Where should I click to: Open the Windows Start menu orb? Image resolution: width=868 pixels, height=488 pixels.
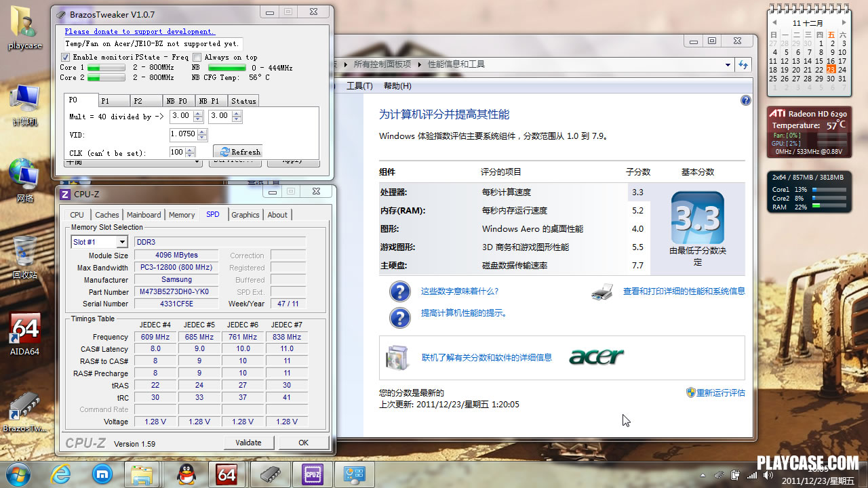tap(18, 473)
